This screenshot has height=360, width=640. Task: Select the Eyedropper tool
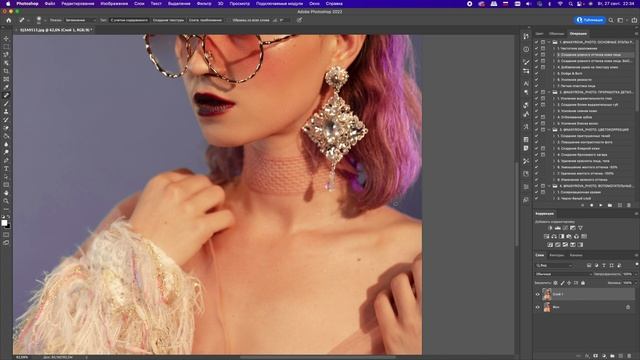[6, 87]
